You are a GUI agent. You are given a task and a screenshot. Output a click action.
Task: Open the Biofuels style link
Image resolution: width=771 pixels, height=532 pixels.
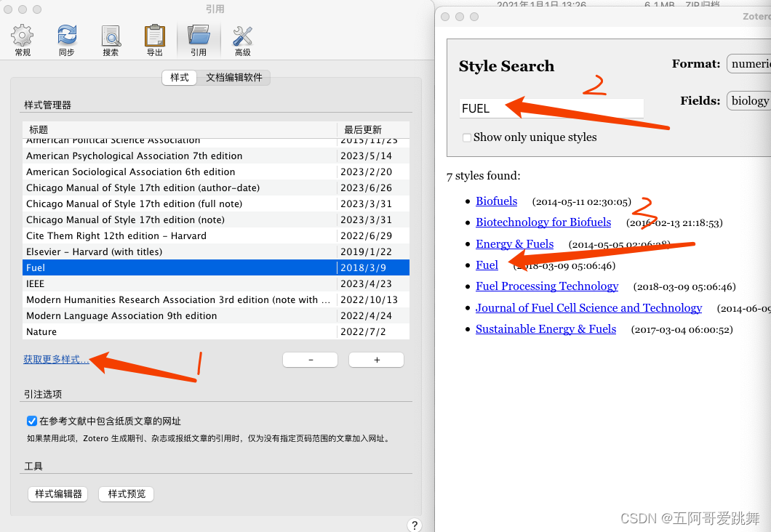(x=496, y=201)
